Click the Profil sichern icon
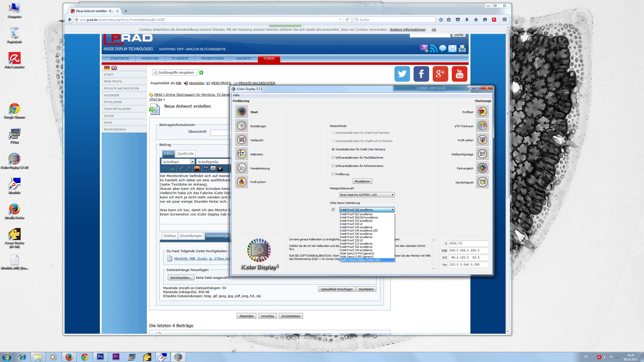 click(242, 182)
